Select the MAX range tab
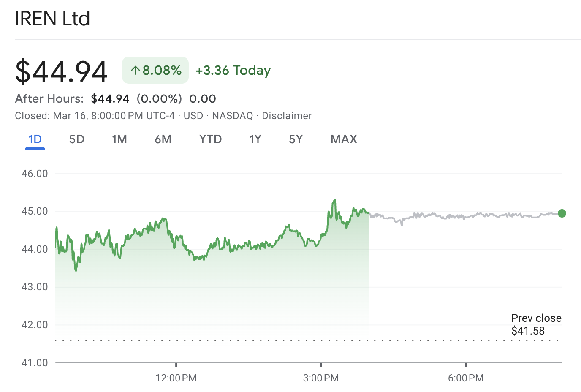Viewport: 581px width, 392px height. [x=344, y=139]
